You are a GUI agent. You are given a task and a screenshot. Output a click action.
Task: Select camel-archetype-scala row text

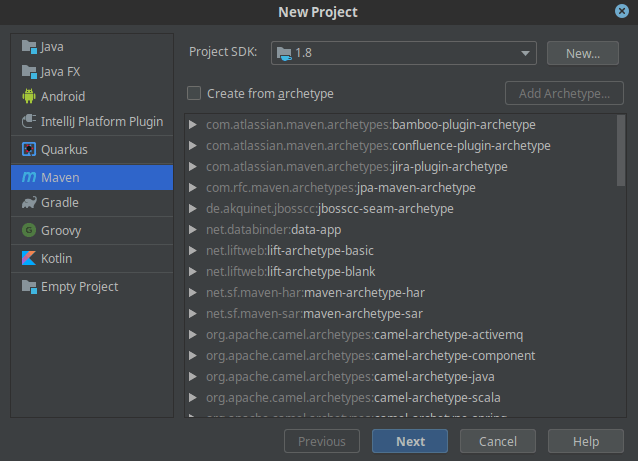[x=353, y=398]
